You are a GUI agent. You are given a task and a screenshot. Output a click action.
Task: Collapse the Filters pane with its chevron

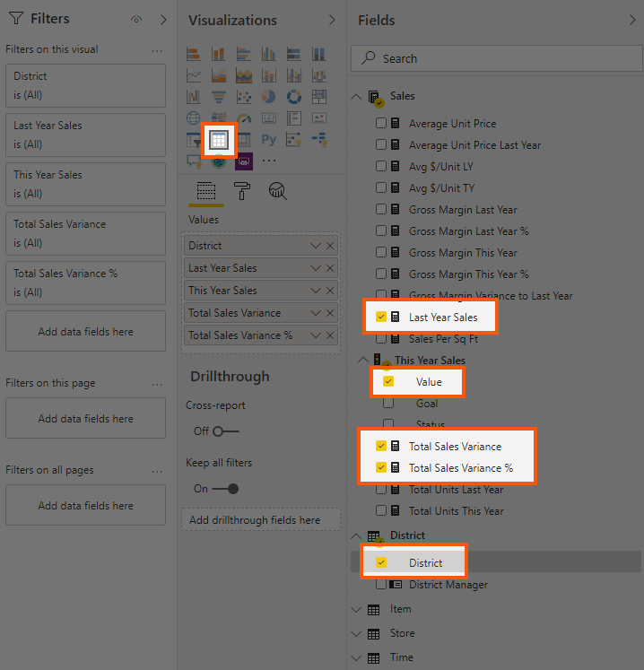point(163,20)
